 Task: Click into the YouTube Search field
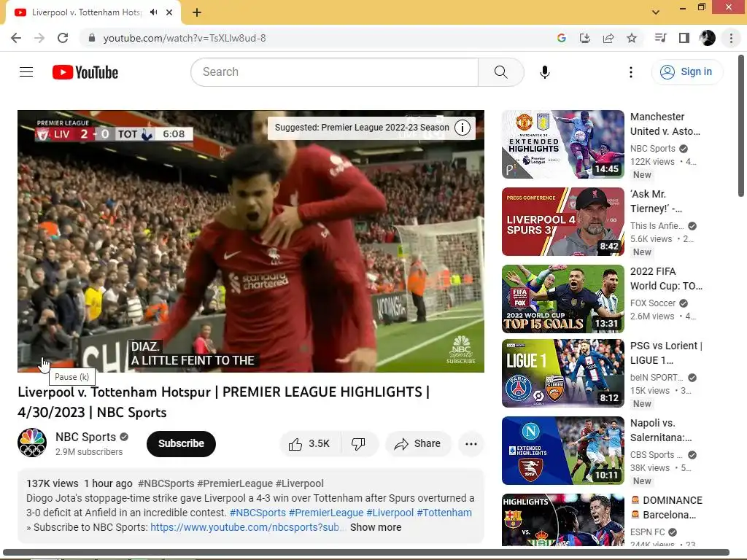[x=334, y=72]
